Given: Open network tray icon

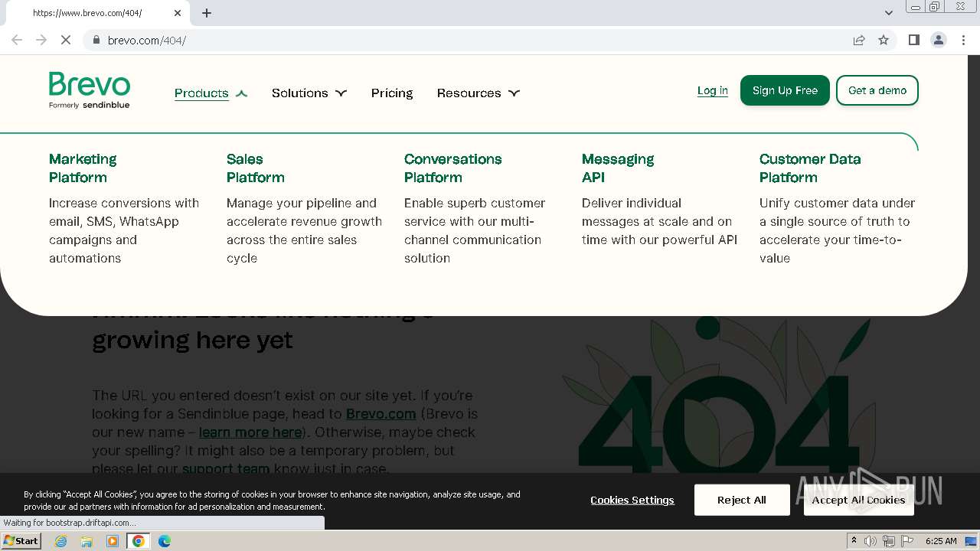Looking at the screenshot, I should pos(889,541).
